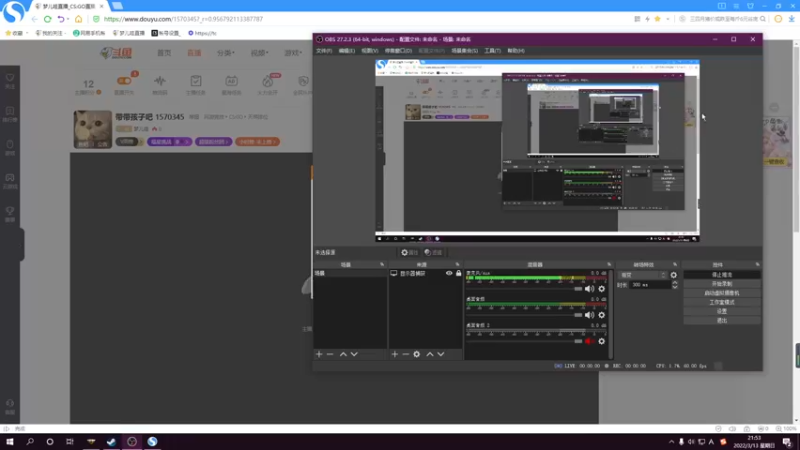Increase the transition duration with the stepper arrow
The height and width of the screenshot is (450, 800).
(674, 283)
